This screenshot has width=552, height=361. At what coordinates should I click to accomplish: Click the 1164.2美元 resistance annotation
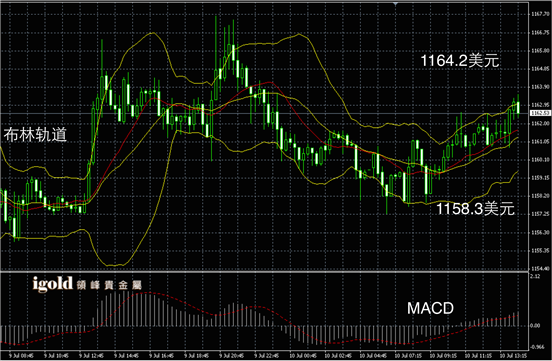pyautogui.click(x=460, y=61)
